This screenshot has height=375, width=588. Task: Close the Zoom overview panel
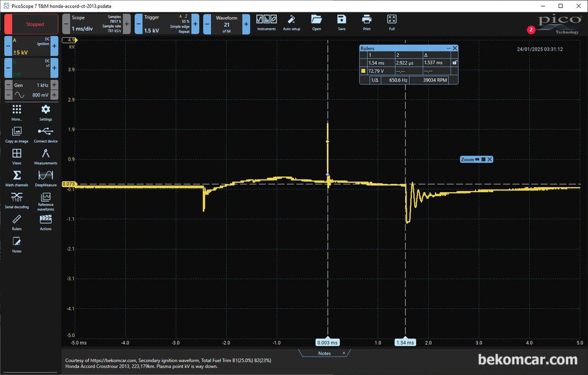(490, 160)
